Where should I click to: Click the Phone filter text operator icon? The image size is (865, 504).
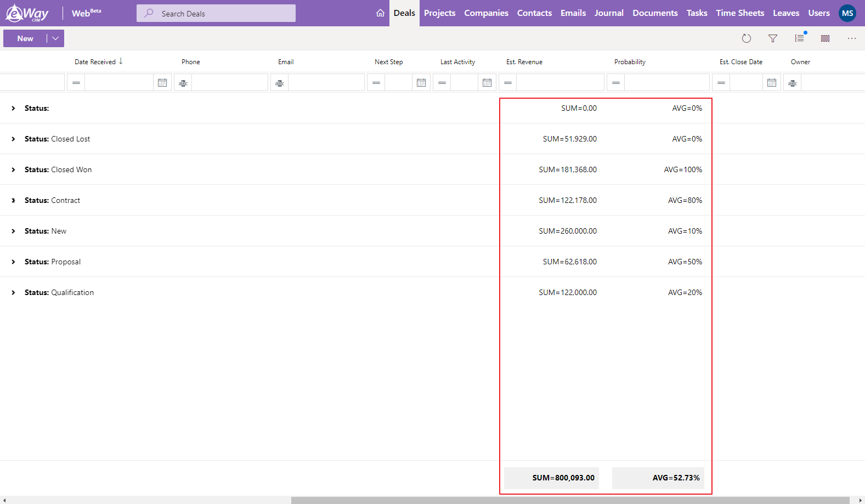[x=183, y=83]
